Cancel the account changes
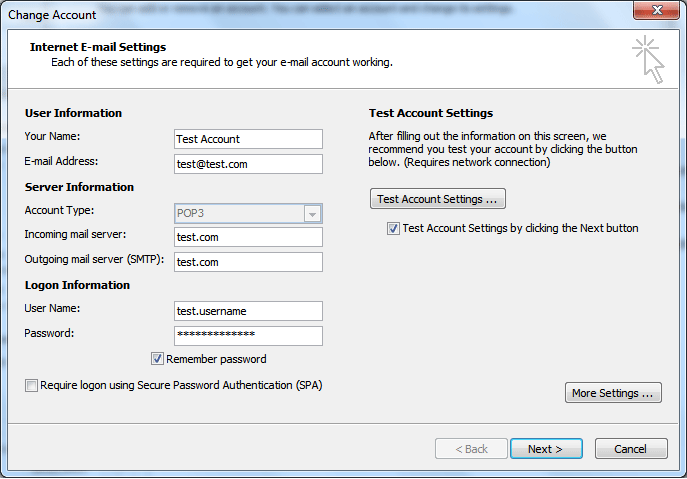The height and width of the screenshot is (479, 687). click(x=631, y=449)
